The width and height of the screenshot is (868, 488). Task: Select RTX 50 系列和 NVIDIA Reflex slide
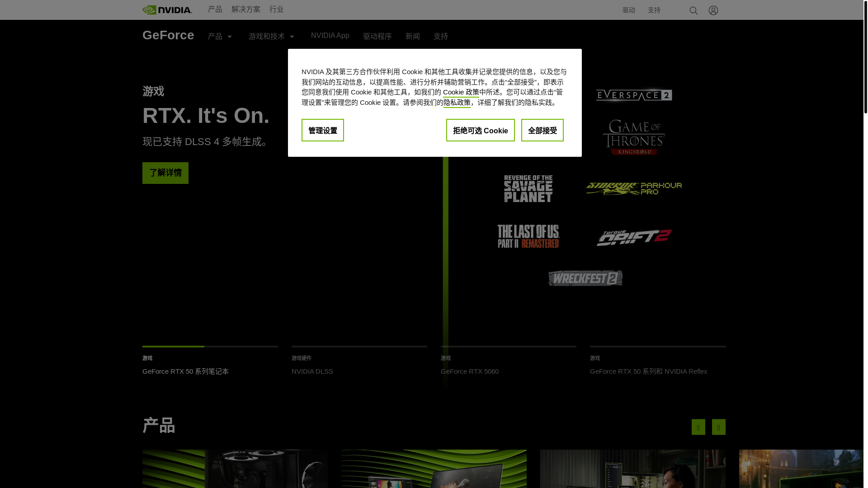(649, 371)
